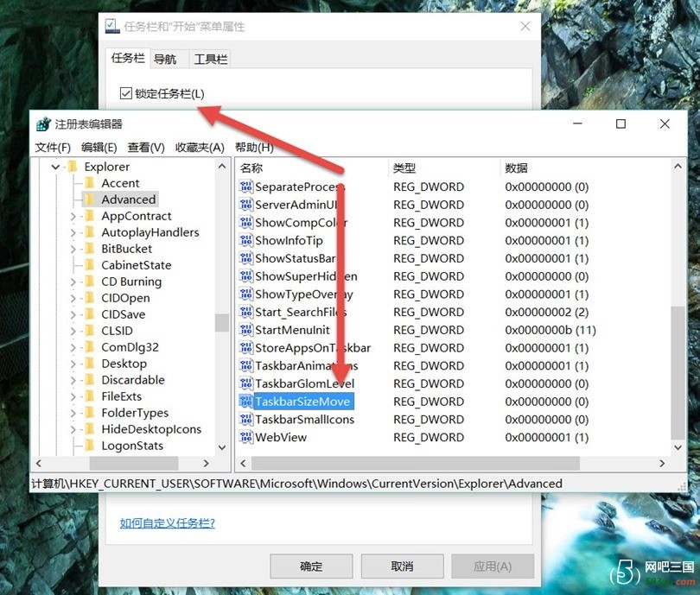This screenshot has width=700, height=595.
Task: Click the values list horizontal scrollbar thumb
Action: tap(415, 463)
